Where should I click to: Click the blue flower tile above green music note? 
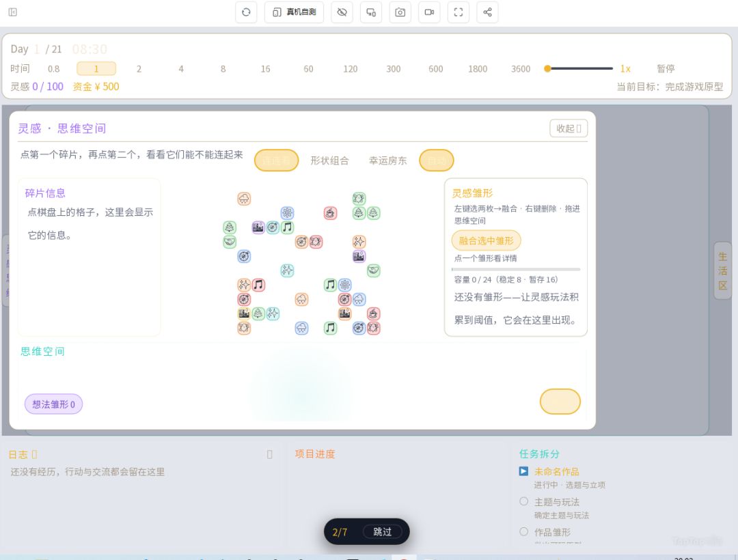(x=287, y=213)
